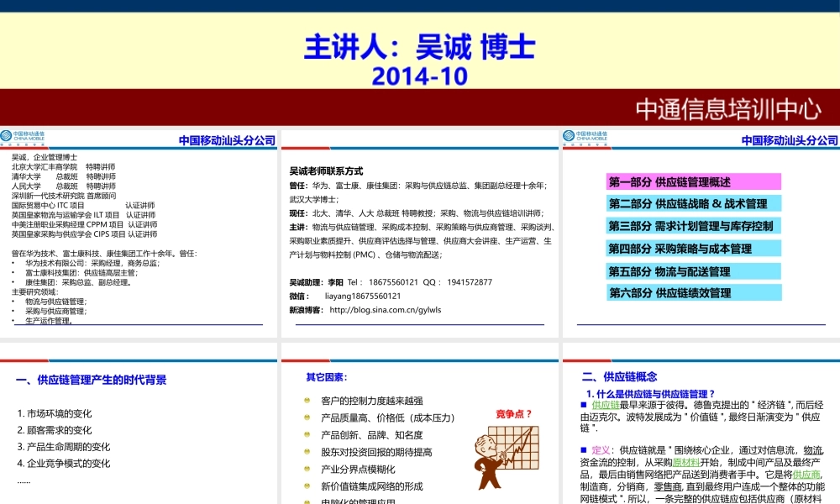Click the green underlined 供应商 link
Viewport: 840px width, 504px height.
point(806,475)
